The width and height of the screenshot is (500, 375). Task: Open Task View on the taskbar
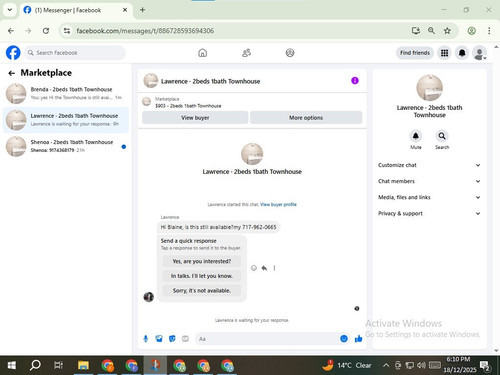[x=58, y=365]
